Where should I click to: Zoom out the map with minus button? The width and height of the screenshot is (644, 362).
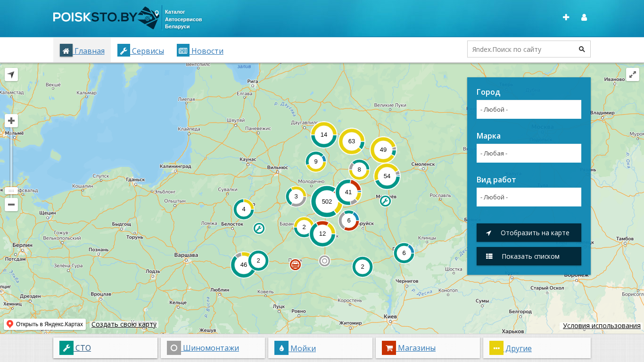point(11,205)
